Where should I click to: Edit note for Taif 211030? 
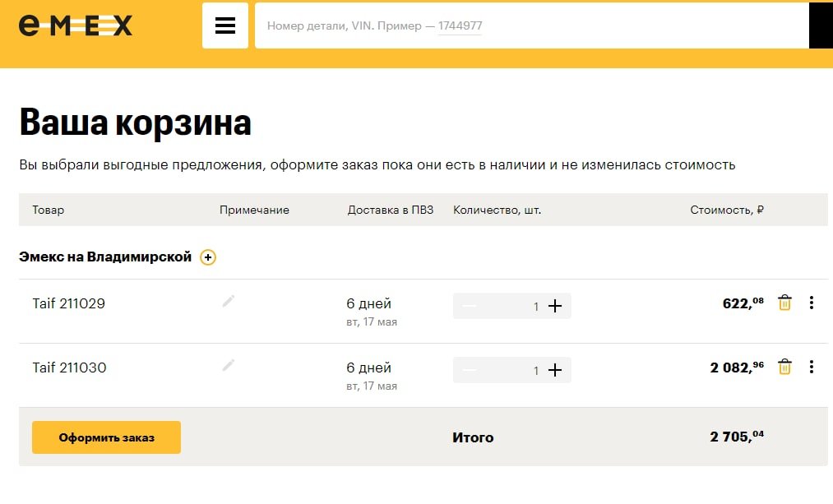pyautogui.click(x=229, y=365)
